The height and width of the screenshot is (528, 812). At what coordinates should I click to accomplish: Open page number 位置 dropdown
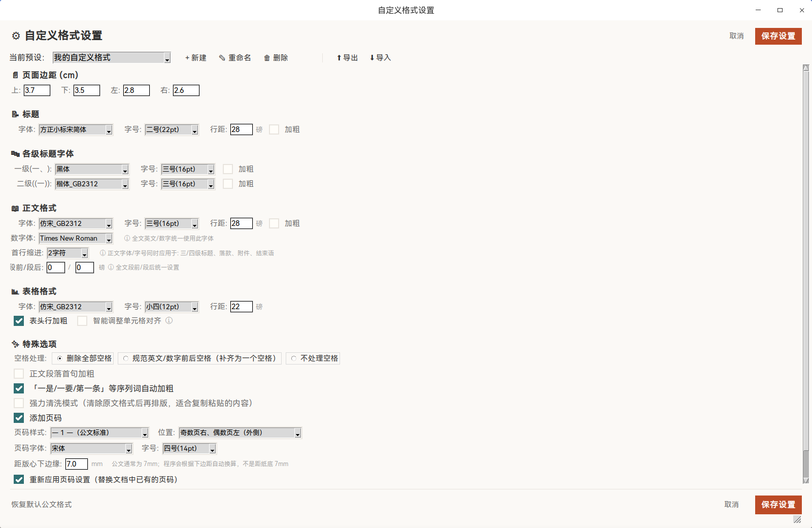[x=240, y=433]
